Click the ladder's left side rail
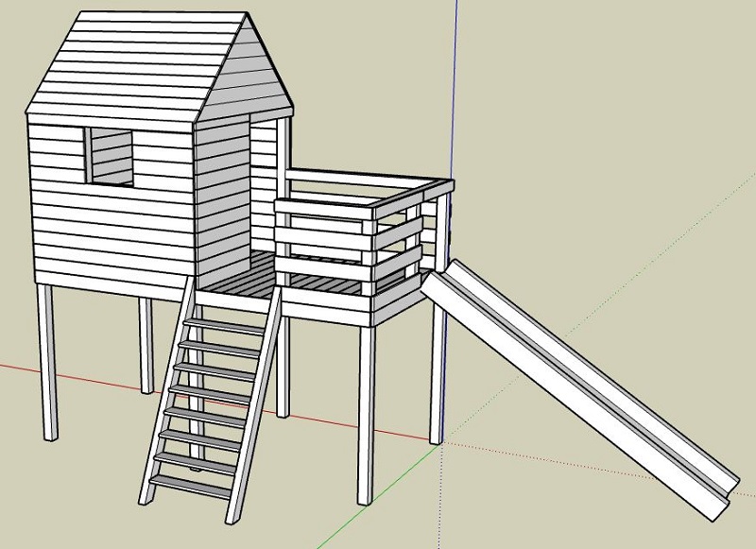This screenshot has width=756, height=549. (x=168, y=397)
